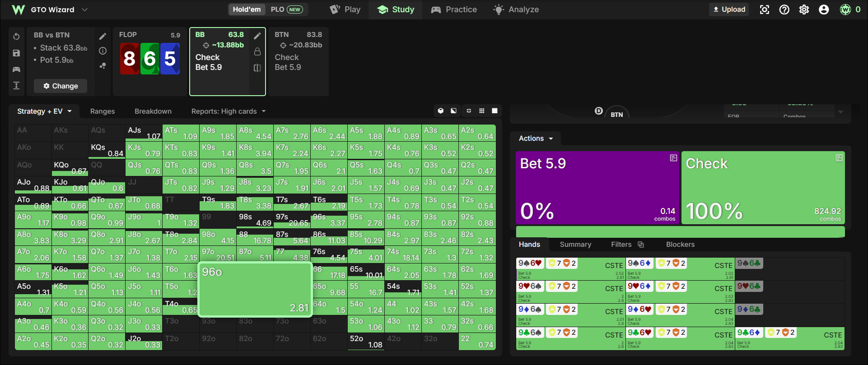Open the Practice section

454,9
